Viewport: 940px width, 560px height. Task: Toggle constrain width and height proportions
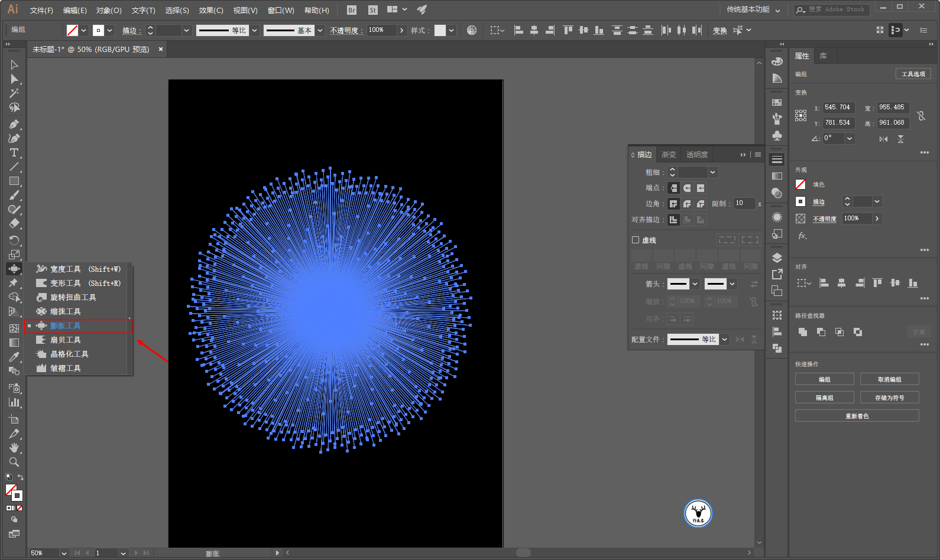[x=921, y=115]
